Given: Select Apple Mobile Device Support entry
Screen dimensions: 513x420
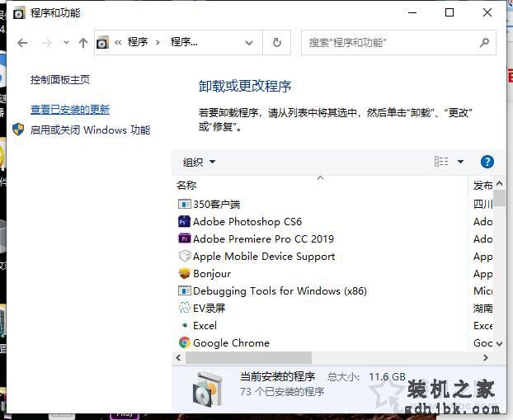Looking at the screenshot, I should coord(264,257).
